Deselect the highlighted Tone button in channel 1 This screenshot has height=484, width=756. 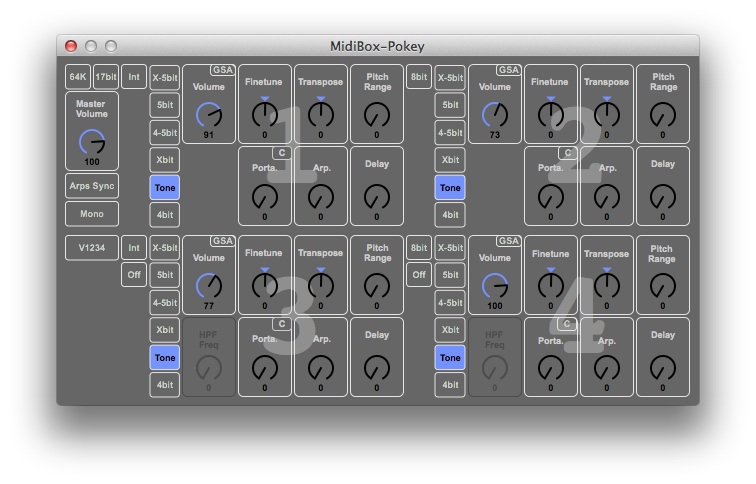click(x=165, y=186)
